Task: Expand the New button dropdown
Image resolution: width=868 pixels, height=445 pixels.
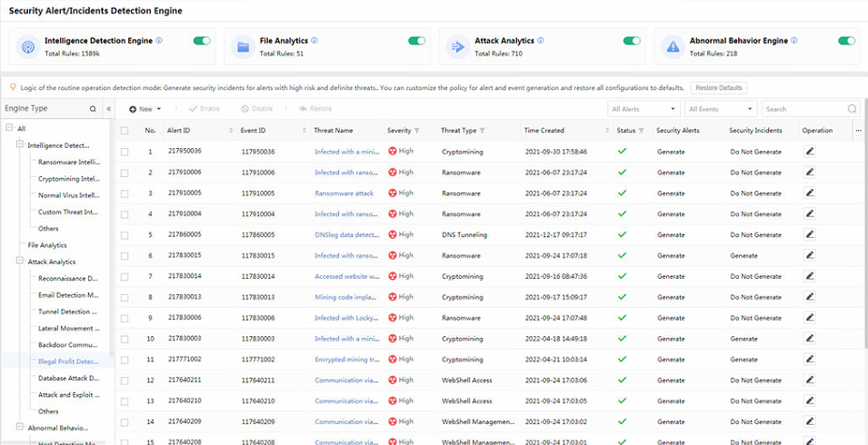Action: 159,109
